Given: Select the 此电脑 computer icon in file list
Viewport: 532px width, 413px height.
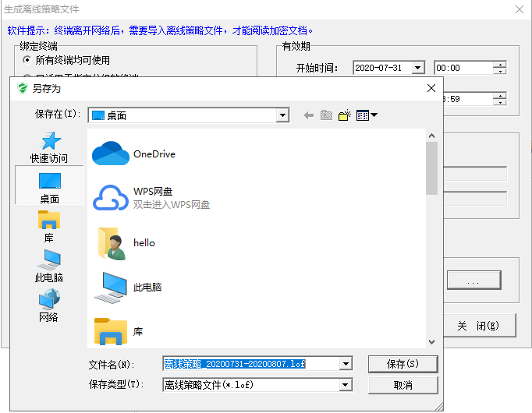Looking at the screenshot, I should [x=111, y=288].
